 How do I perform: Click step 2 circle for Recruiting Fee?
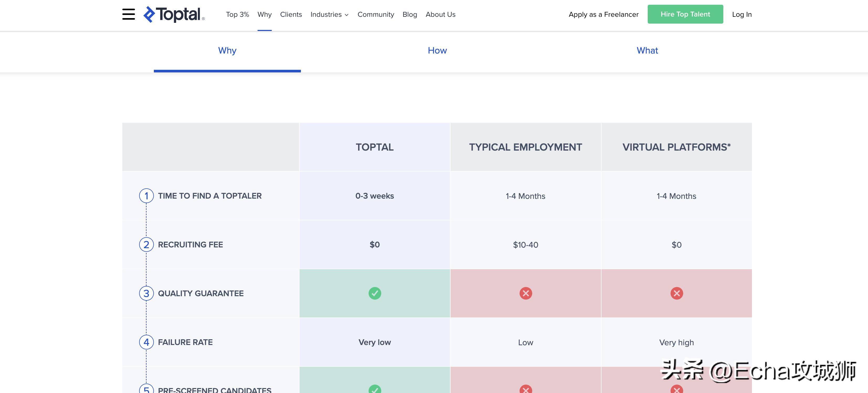click(x=146, y=245)
